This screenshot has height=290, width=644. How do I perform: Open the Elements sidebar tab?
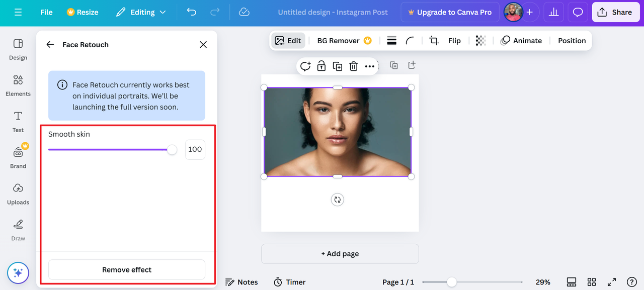(18, 85)
